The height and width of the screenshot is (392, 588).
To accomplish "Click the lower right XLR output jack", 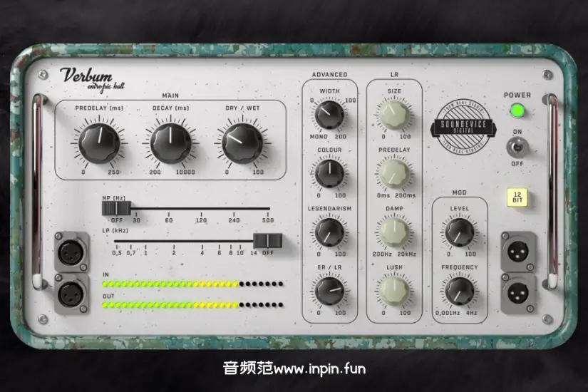I will (x=518, y=294).
